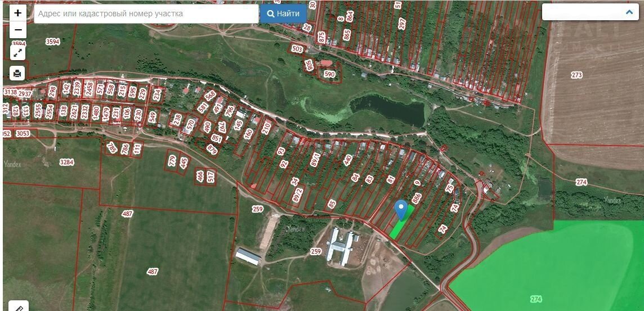Select parcel labeled 517
Viewport: 644px width, 311px height.
coord(211,176)
